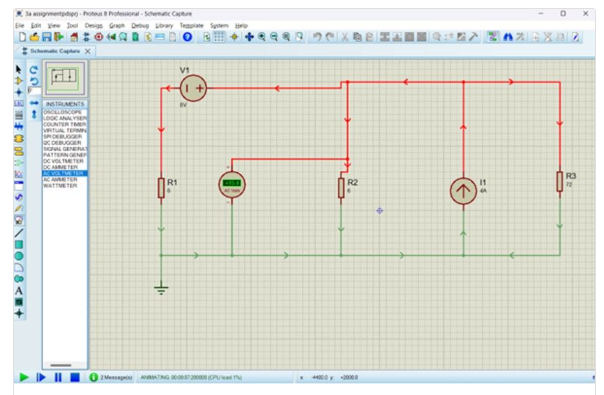The image size is (604, 395).
Task: Select the 2D Graphics Arc tool
Action: pos(18,267)
